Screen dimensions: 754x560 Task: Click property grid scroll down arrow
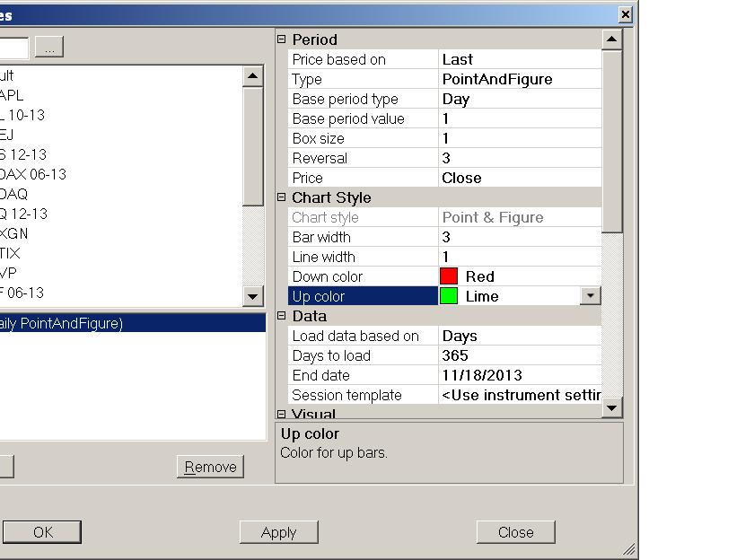pos(611,408)
